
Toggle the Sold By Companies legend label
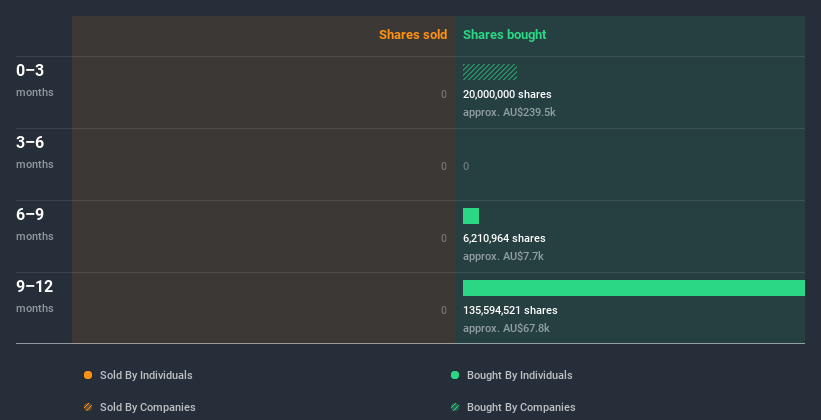click(x=148, y=407)
